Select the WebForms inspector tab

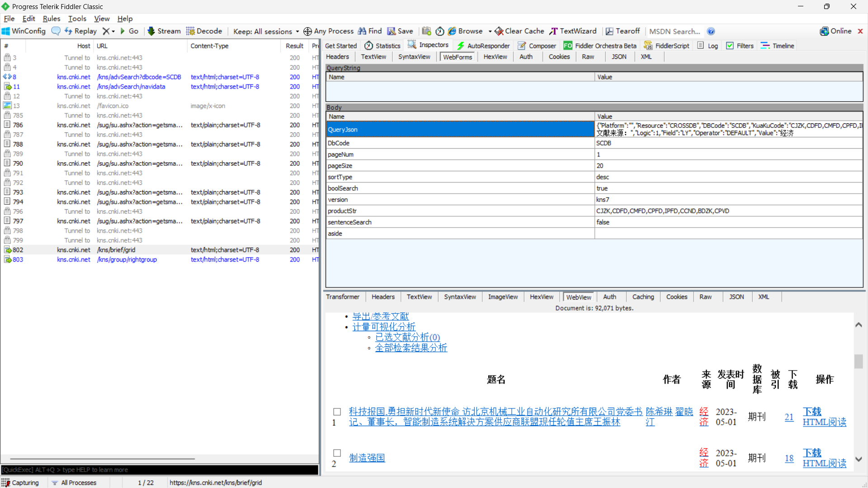tap(456, 56)
